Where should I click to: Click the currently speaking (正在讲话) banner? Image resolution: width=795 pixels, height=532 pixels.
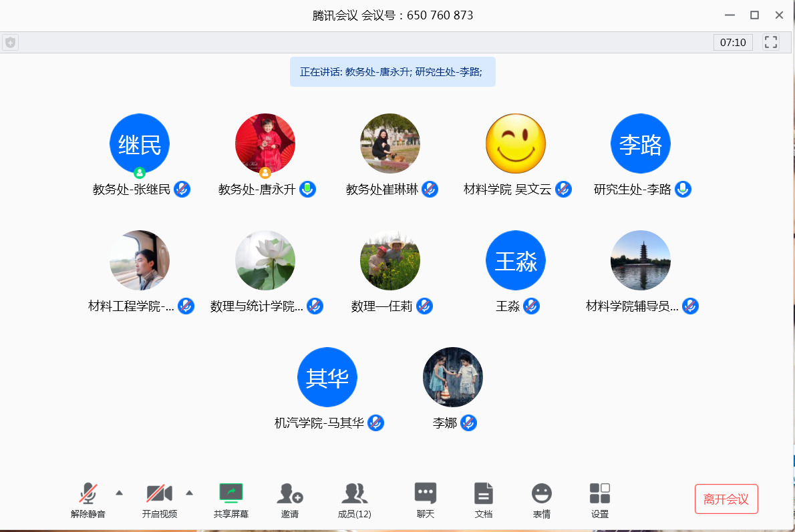click(392, 72)
